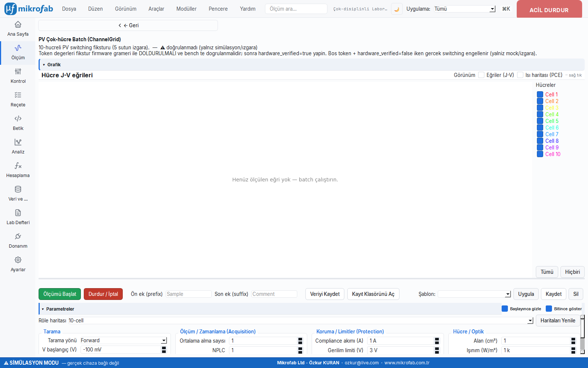Select the Ölçüm waveform icon
This screenshot has height=368, width=588.
click(x=18, y=48)
